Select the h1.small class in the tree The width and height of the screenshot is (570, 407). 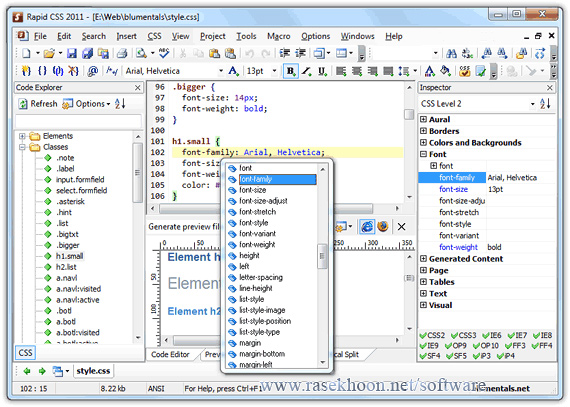(x=69, y=256)
